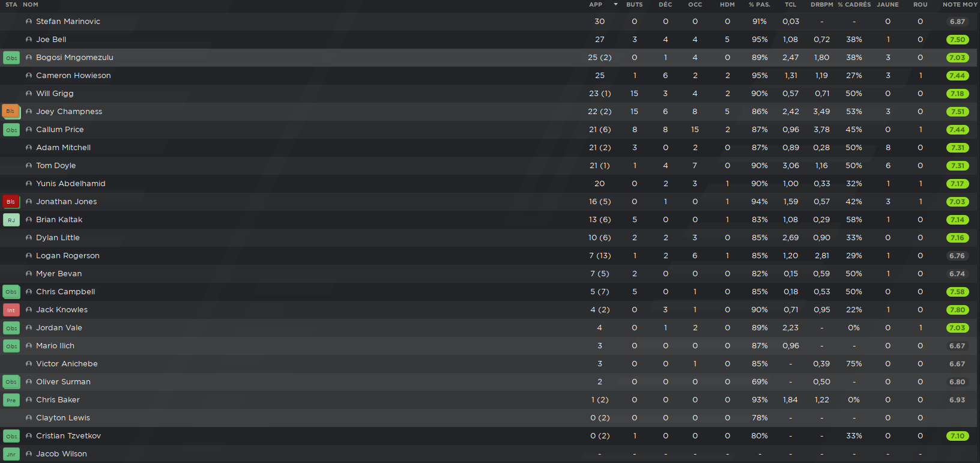Screen dimensions: 980x463
Task: Sort players by the NOM column header
Action: coord(31,5)
